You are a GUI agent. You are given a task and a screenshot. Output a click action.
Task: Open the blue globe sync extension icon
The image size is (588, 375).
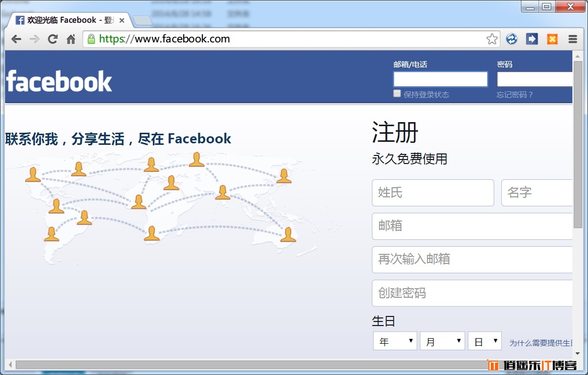coord(511,39)
